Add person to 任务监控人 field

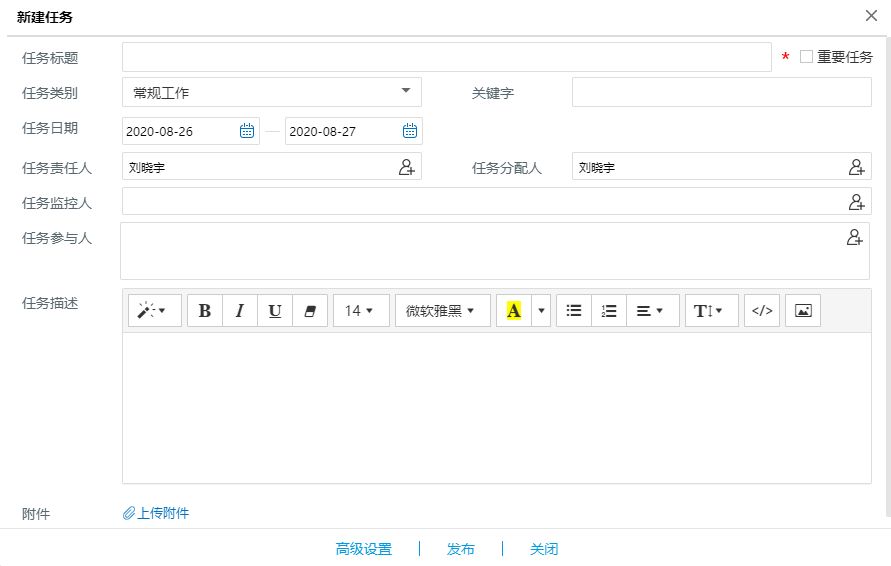856,202
